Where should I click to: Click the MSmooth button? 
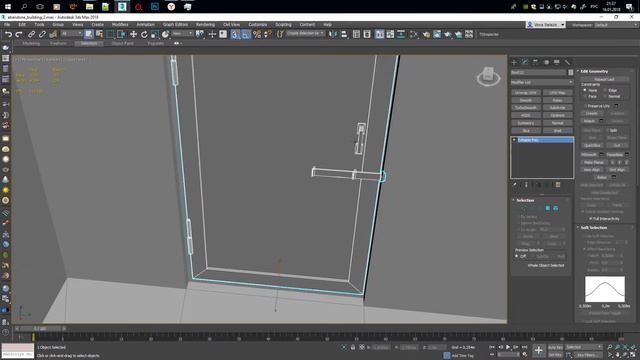[x=589, y=155]
